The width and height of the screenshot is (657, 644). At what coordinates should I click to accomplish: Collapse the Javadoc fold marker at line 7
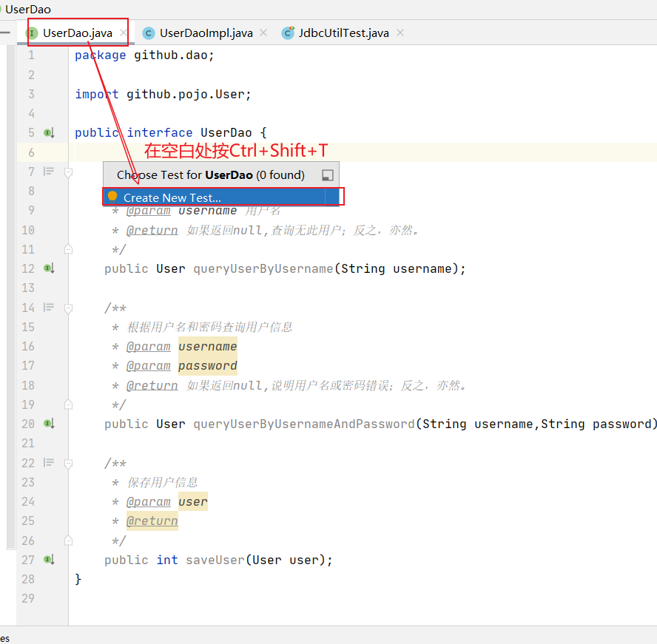(68, 172)
